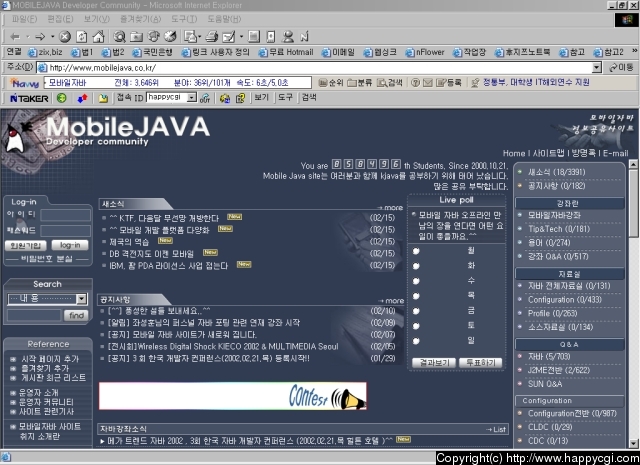This screenshot has height=465, width=640.
Task: Click the Navvy mail envelope icon
Action: click(427, 83)
